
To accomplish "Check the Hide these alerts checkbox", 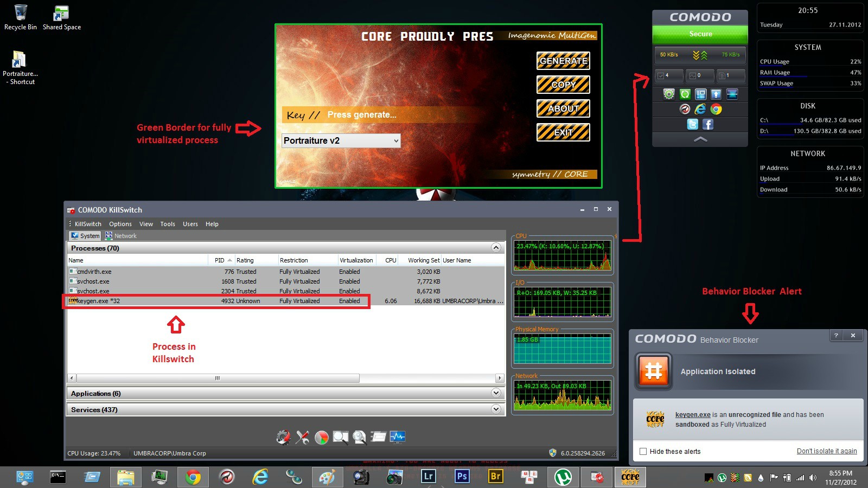I will click(643, 451).
